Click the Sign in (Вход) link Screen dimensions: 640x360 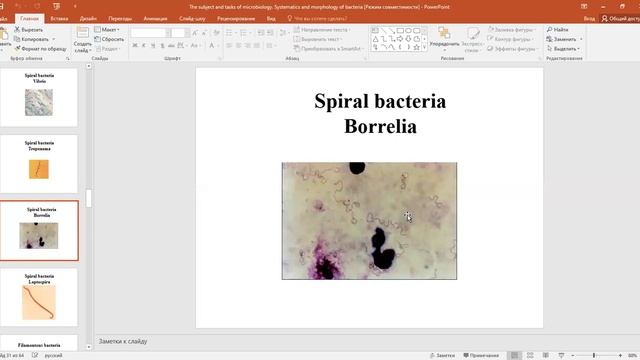pos(589,18)
